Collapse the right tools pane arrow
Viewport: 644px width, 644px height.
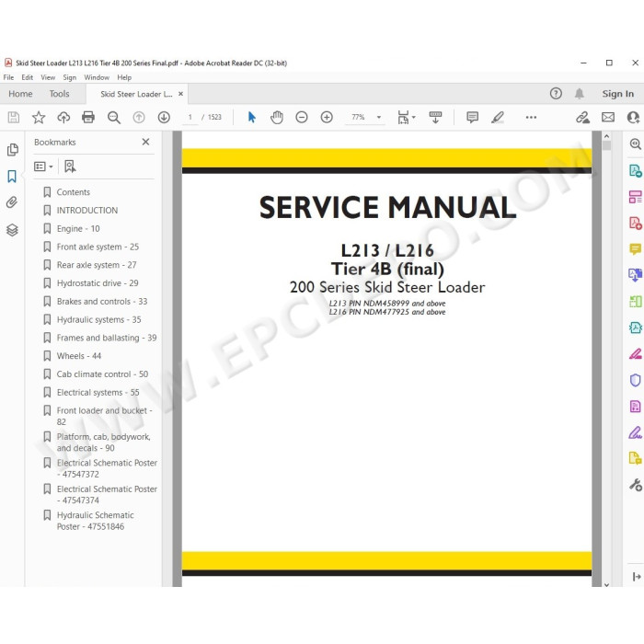(637, 577)
